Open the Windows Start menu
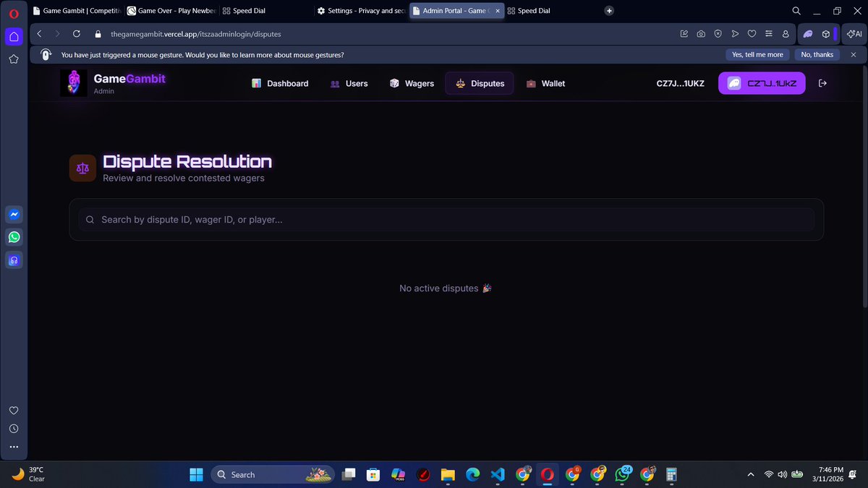The height and width of the screenshot is (488, 868). click(196, 474)
